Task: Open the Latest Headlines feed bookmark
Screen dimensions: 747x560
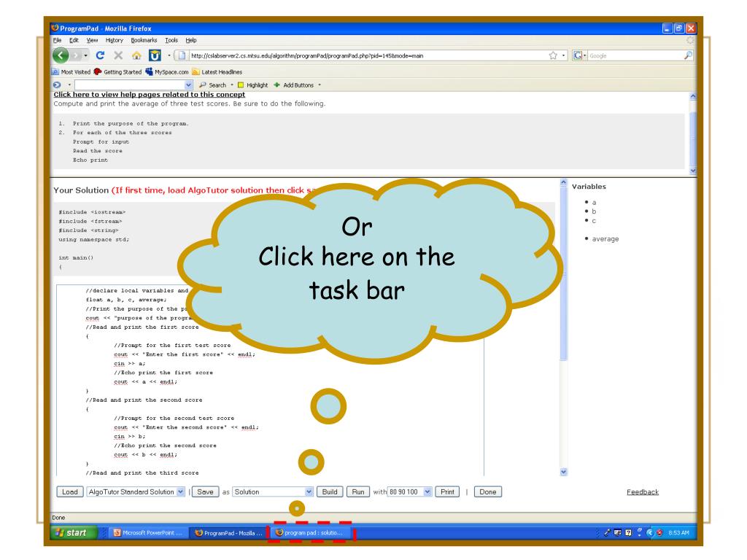Action: pyautogui.click(x=217, y=72)
